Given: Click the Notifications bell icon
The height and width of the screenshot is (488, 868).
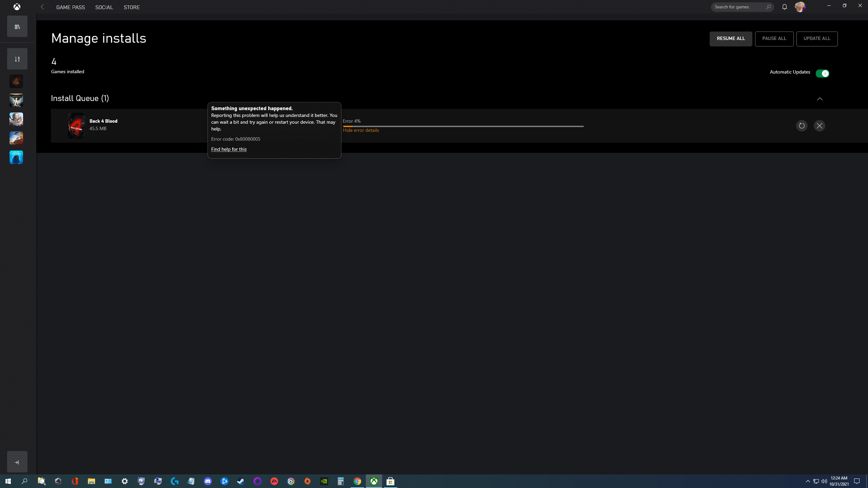Looking at the screenshot, I should (785, 6).
